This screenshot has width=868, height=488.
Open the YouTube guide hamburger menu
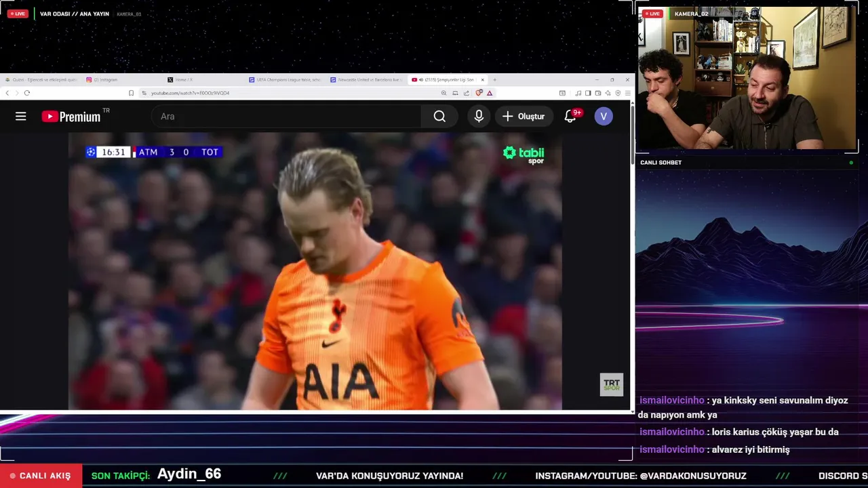pos(21,117)
